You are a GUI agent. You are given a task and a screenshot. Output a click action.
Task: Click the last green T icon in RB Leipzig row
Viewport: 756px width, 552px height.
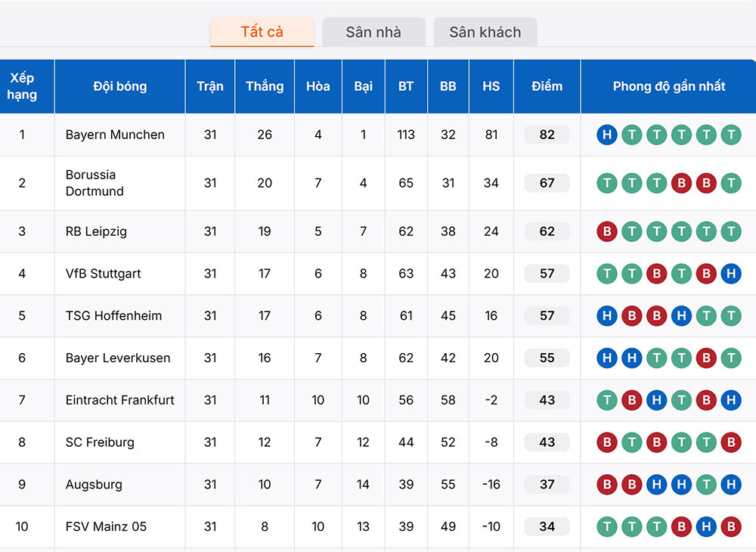pos(731,231)
